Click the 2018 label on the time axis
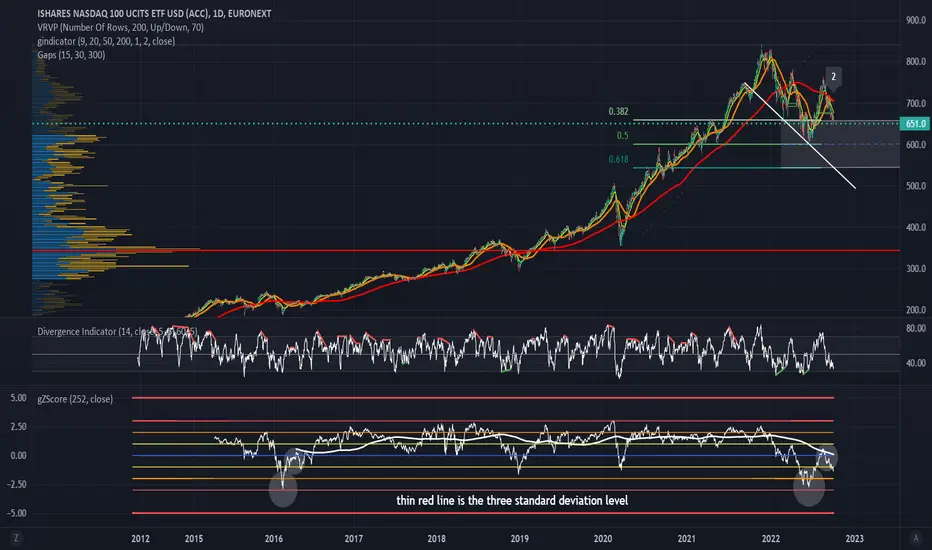Image resolution: width=932 pixels, height=550 pixels. [x=436, y=539]
